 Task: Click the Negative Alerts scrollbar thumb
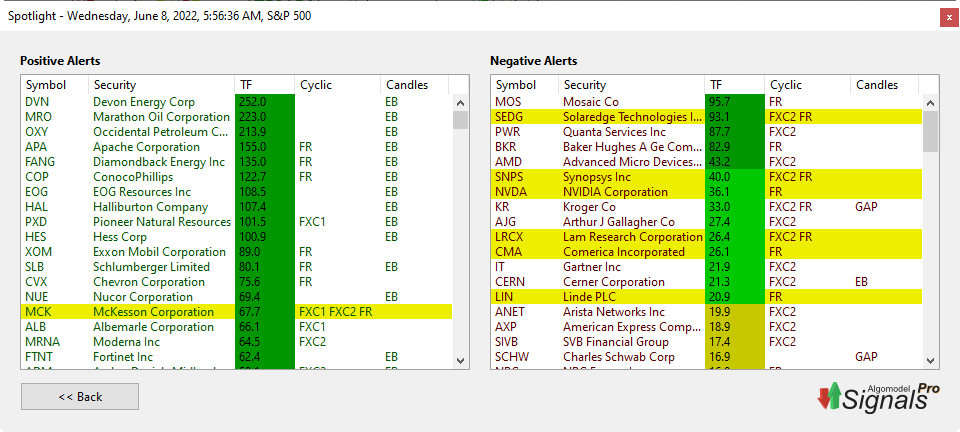point(930,131)
